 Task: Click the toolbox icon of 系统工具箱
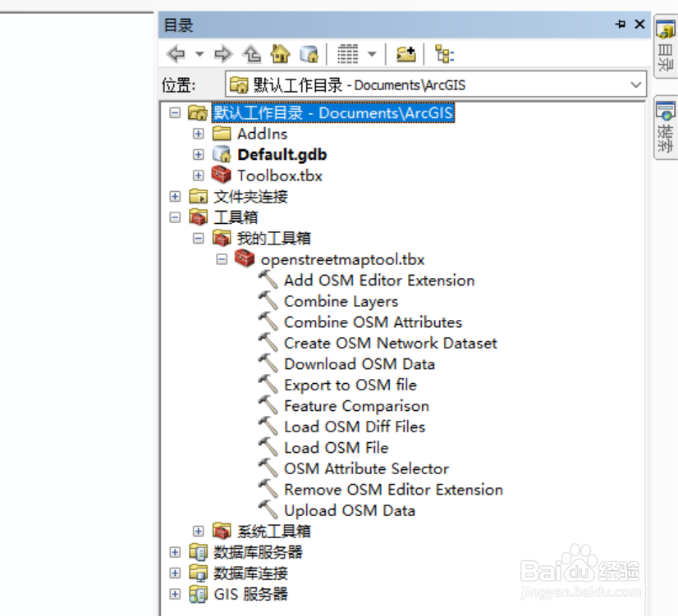[222, 531]
